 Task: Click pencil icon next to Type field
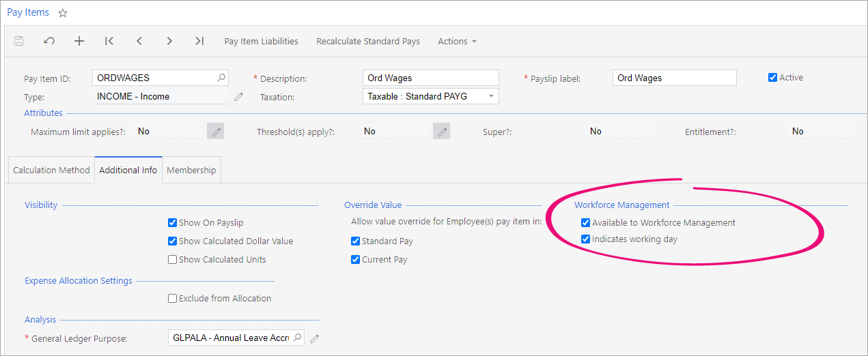(238, 97)
